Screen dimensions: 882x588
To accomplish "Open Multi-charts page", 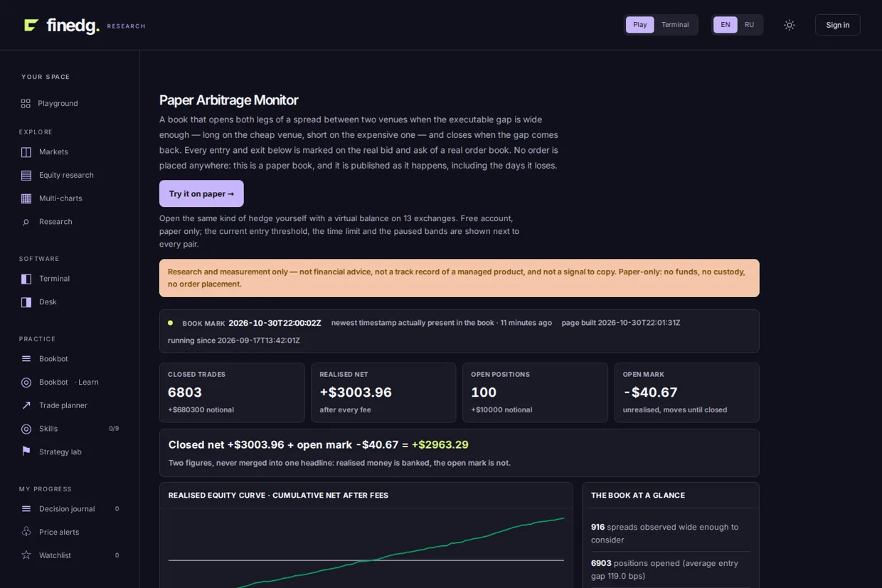I will (60, 198).
